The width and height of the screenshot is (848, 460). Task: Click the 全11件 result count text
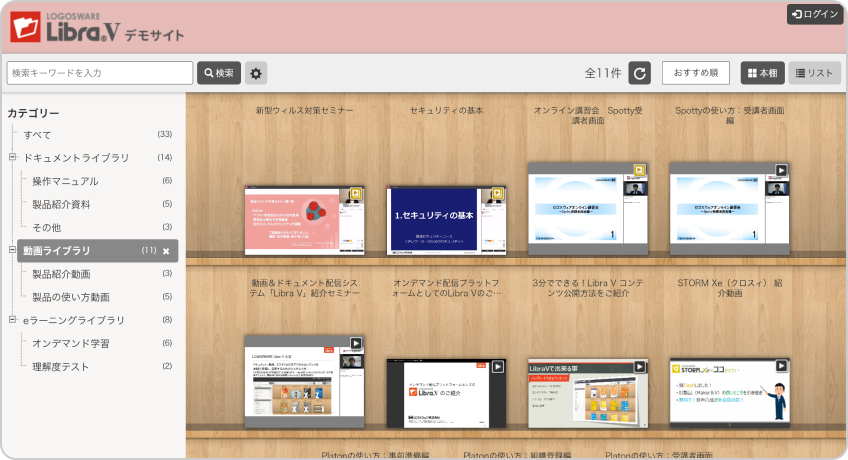(603, 73)
